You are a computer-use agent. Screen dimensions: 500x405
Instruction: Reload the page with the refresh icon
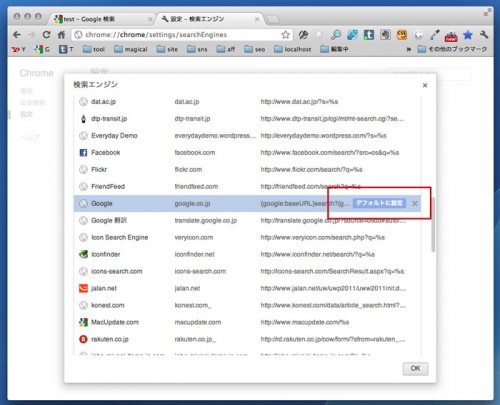tap(46, 35)
